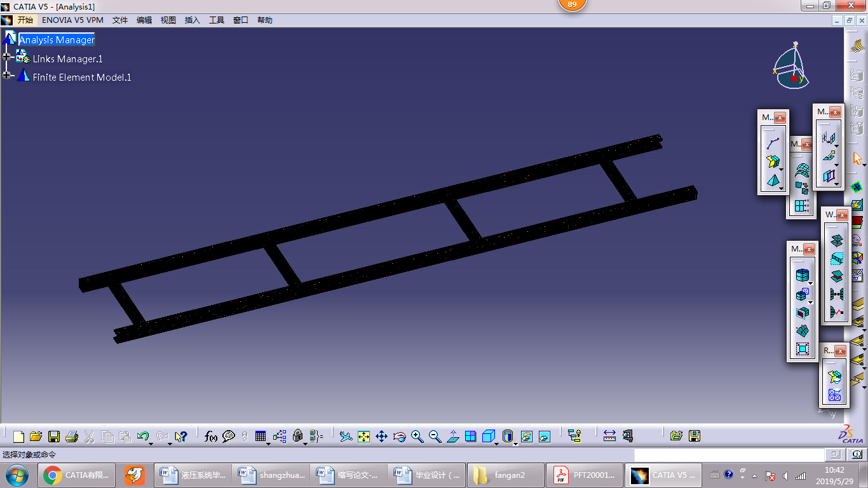Select Analysis Manager in the specification tree
Image resolution: width=868 pixels, height=488 pixels.
coord(57,39)
